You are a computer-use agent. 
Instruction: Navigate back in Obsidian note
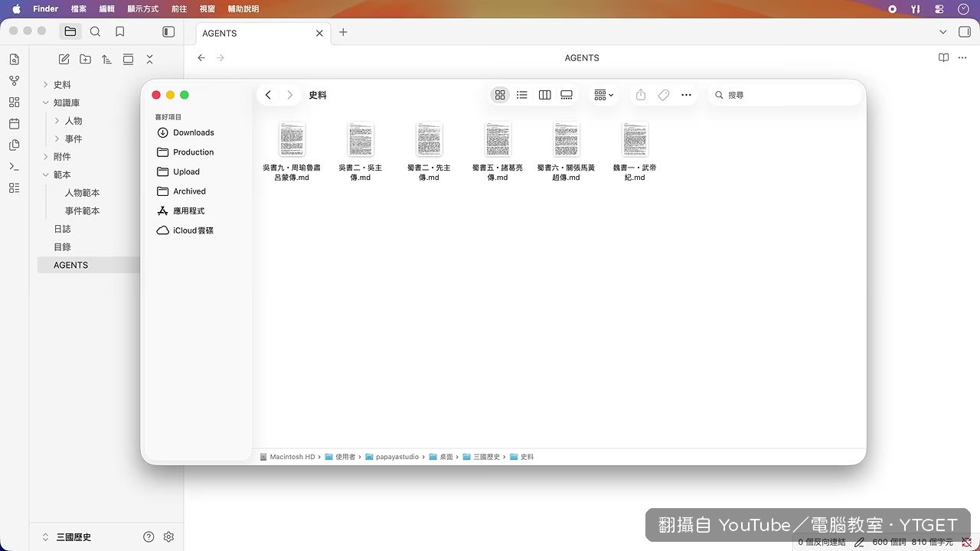click(x=201, y=57)
